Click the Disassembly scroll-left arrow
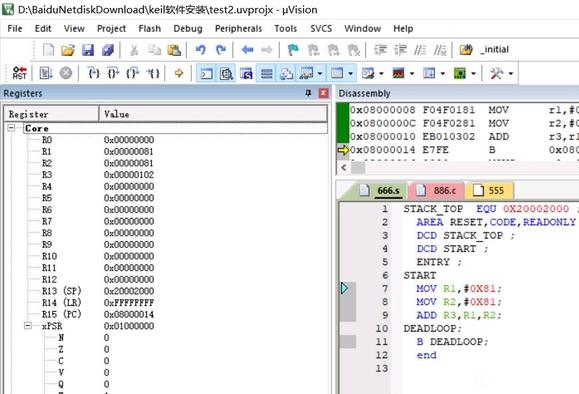Image resolution: width=579 pixels, height=394 pixels. [344, 168]
